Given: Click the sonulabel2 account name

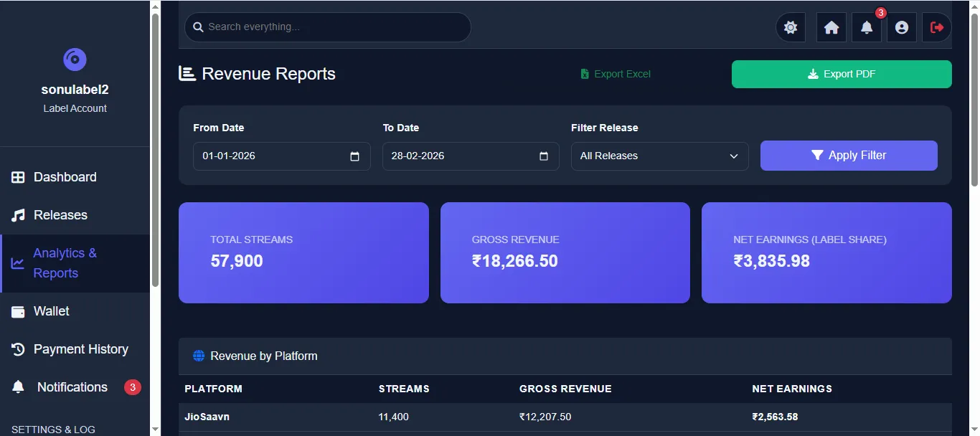Looking at the screenshot, I should pyautogui.click(x=75, y=90).
